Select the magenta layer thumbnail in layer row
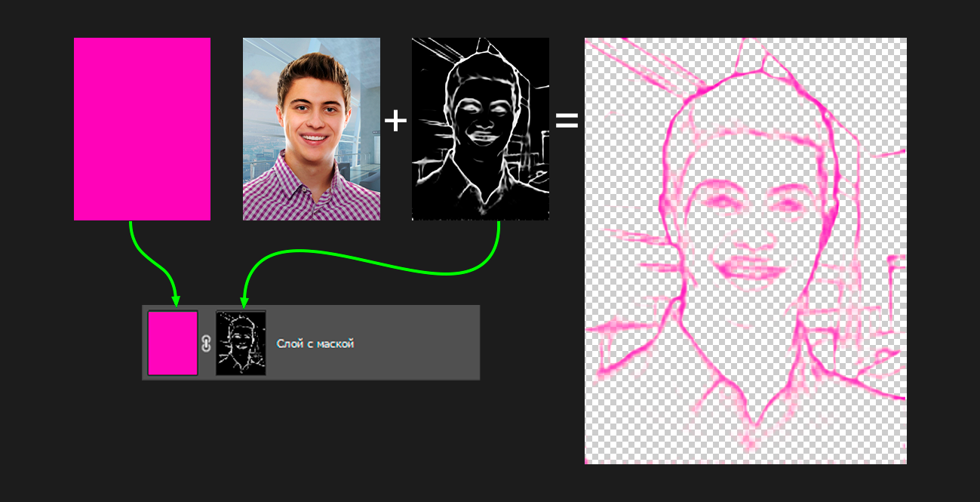Viewport: 980px width, 502px height. 173,343
